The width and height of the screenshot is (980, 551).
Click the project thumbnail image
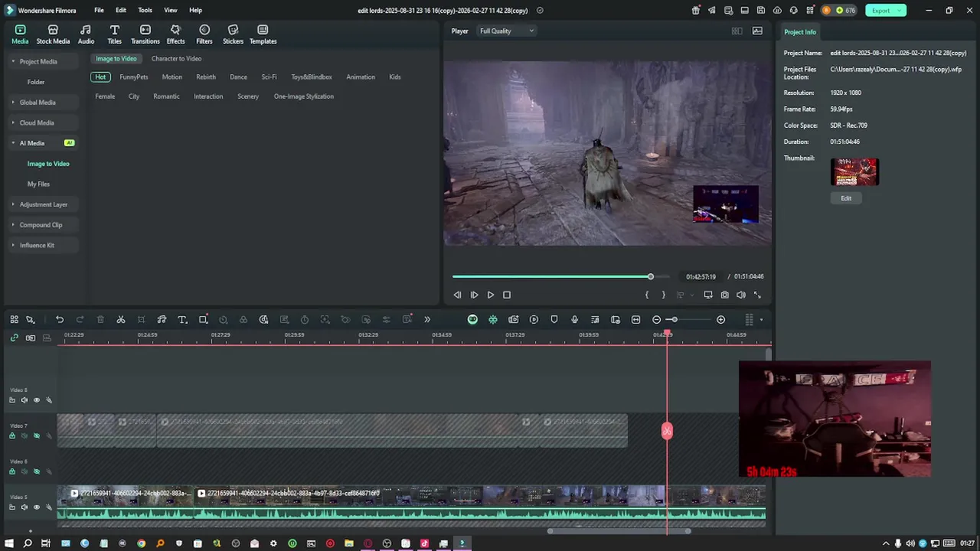(x=855, y=172)
